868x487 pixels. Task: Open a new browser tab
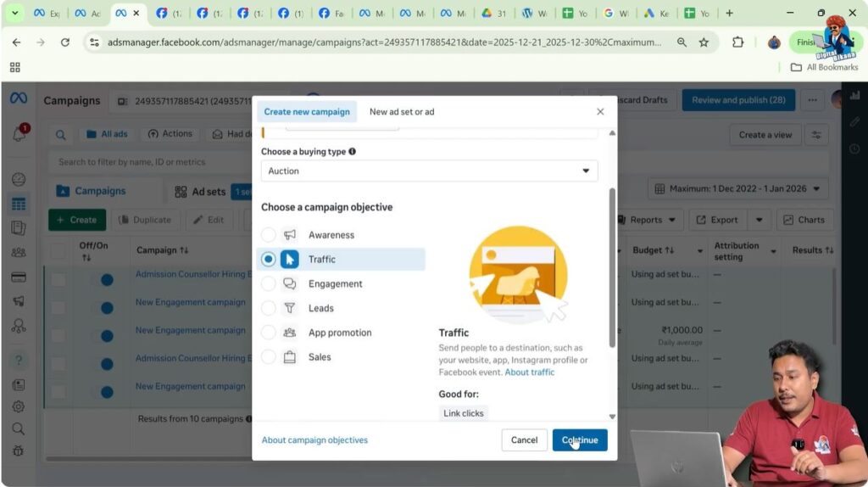pyautogui.click(x=729, y=13)
